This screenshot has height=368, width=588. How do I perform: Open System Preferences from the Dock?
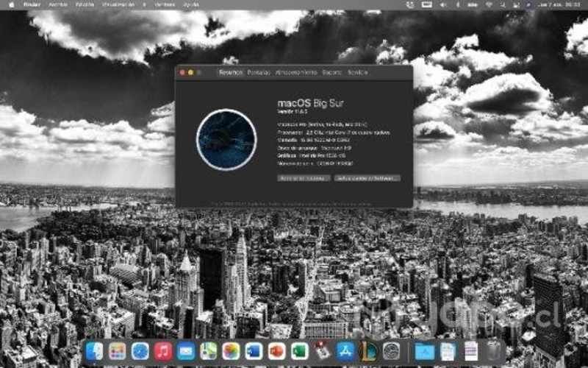391,352
